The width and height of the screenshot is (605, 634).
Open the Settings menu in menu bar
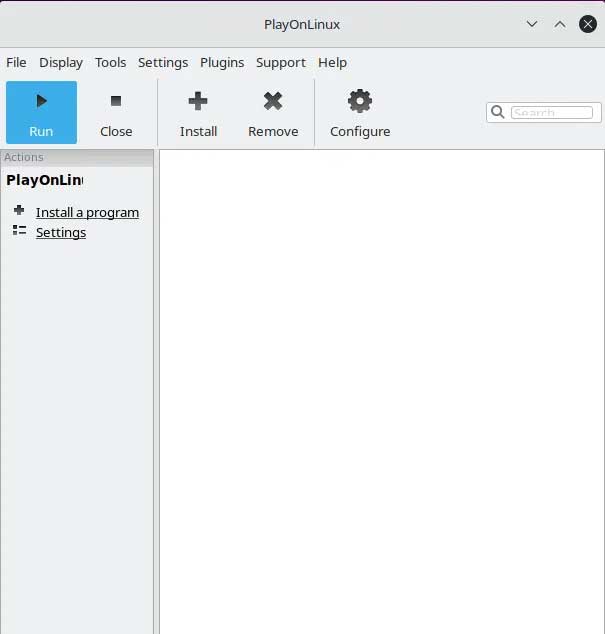pyautogui.click(x=163, y=63)
